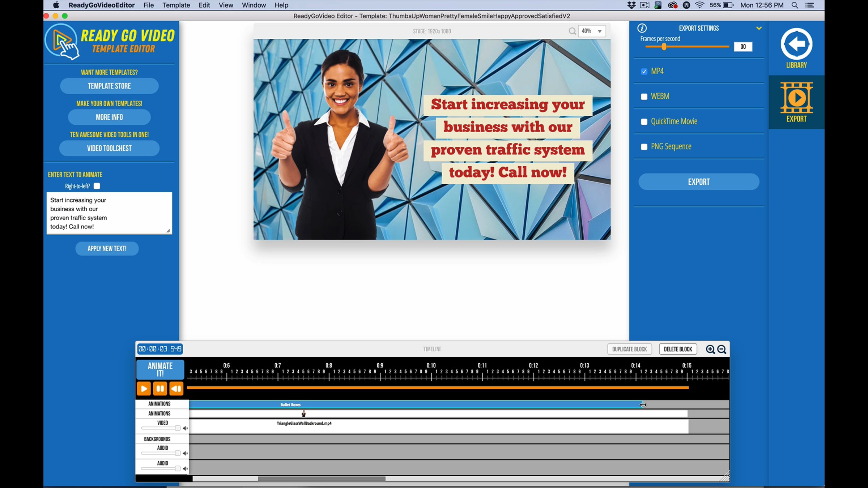Open the 40% stage zoom dropdown

[592, 31]
